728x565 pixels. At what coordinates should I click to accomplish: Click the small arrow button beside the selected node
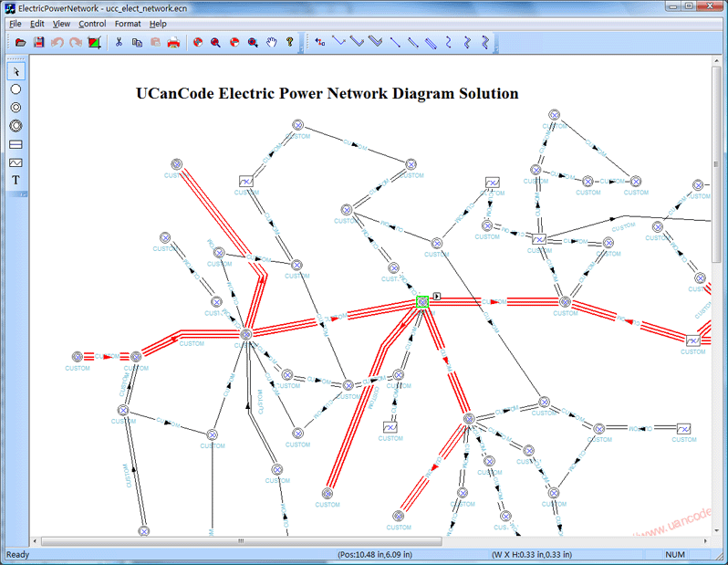pos(437,296)
